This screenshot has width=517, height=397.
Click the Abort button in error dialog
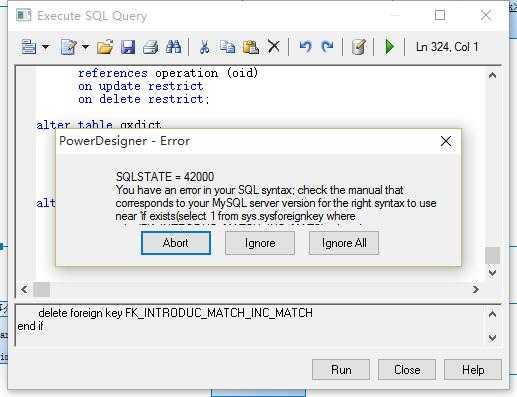176,243
